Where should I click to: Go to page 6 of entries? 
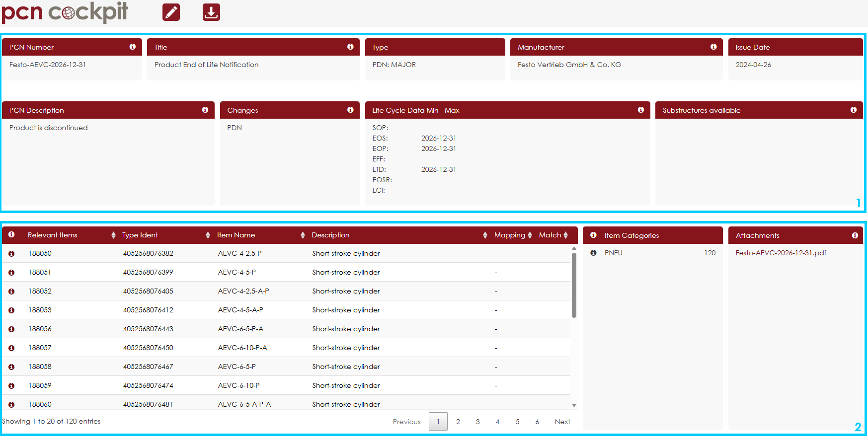pos(537,422)
